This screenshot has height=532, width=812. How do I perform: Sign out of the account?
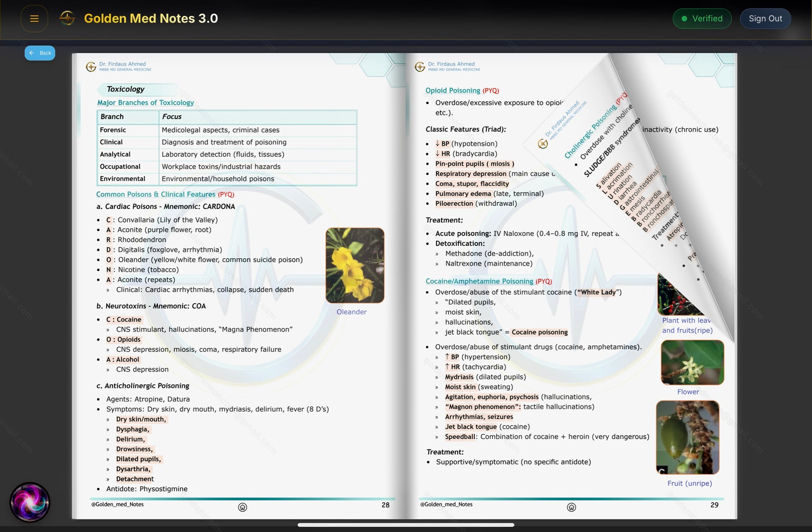click(765, 19)
